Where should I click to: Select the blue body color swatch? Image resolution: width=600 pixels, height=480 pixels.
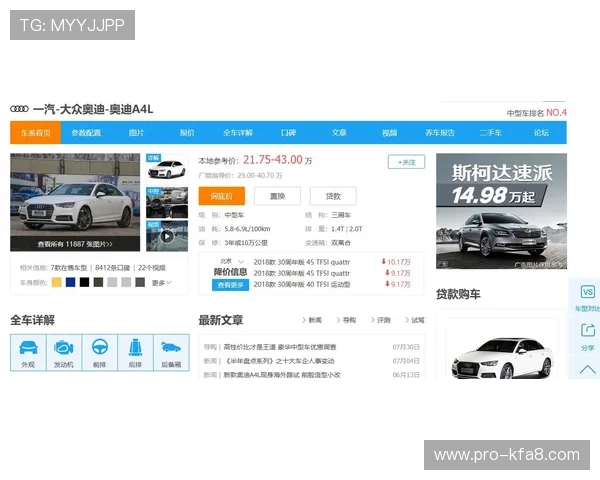tap(70, 282)
